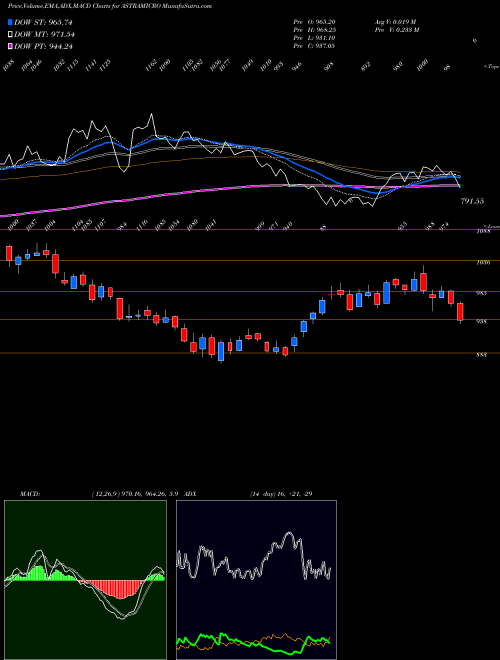Click the Pre O: 965.20 value

pos(314,22)
